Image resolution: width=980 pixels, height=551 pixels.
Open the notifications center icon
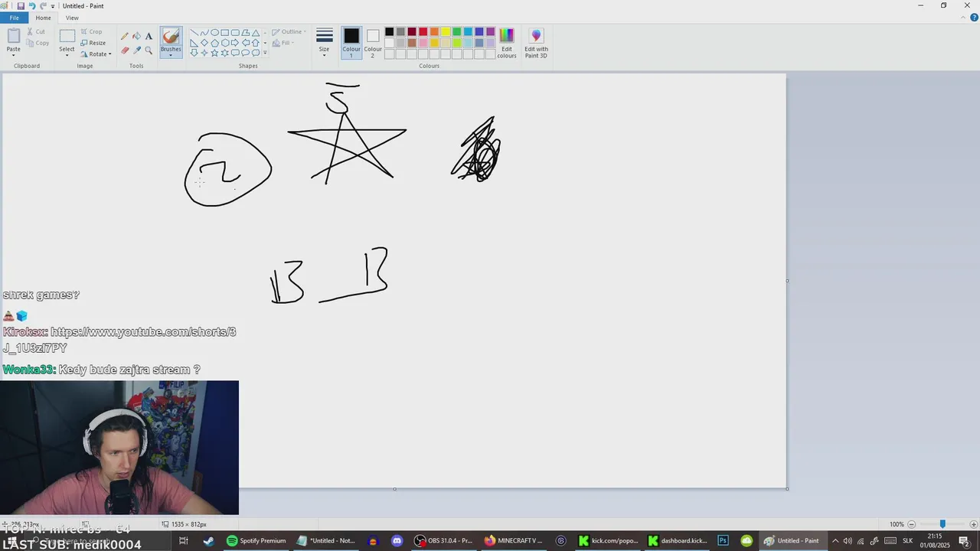coord(964,541)
